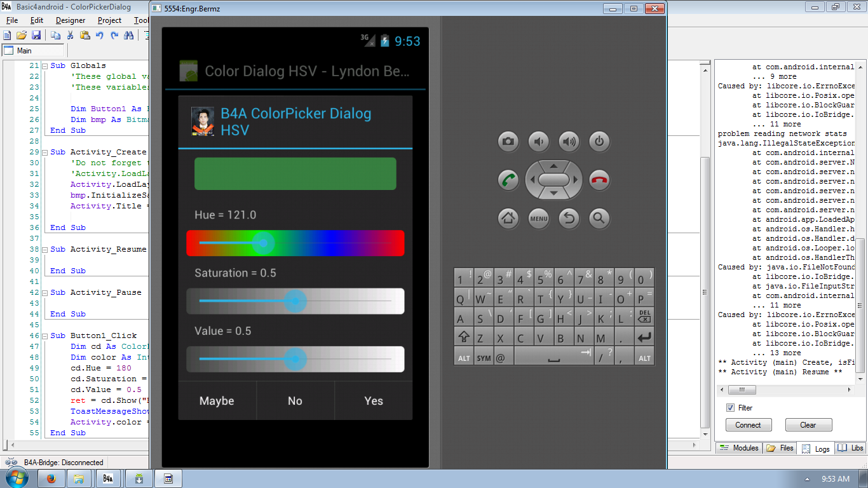Click the Shift key on emulator keyboard
This screenshot has height=488, width=868.
(464, 337)
